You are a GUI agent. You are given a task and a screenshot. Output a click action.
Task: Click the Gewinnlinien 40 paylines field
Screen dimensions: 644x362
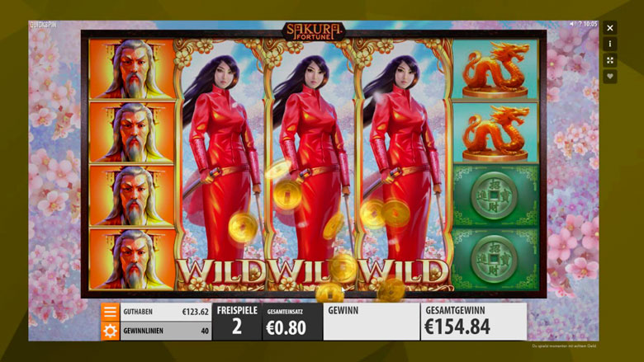pyautogui.click(x=166, y=331)
